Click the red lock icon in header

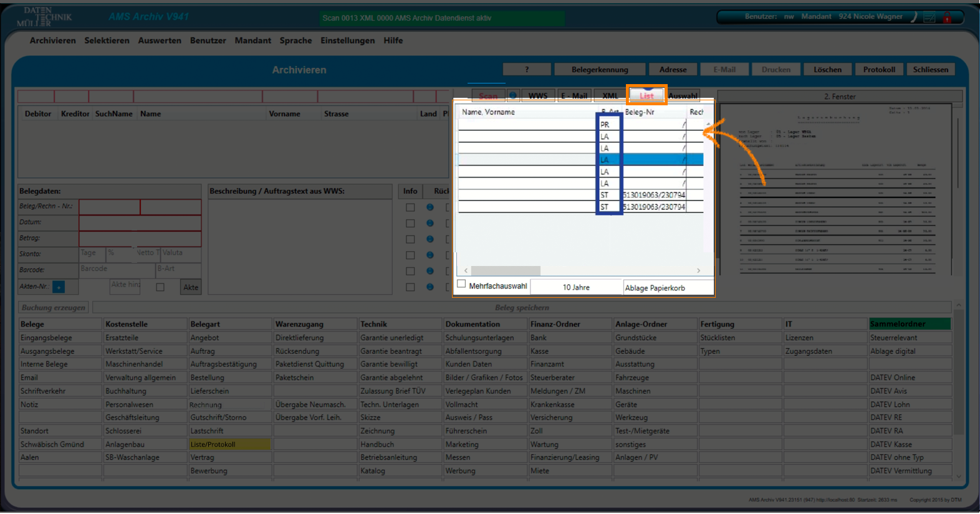(946, 17)
